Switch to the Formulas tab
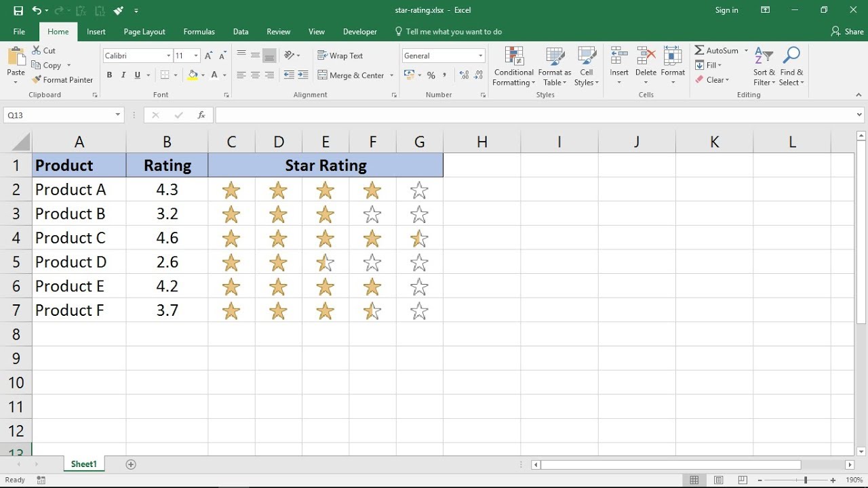Image resolution: width=868 pixels, height=488 pixels. tap(199, 32)
